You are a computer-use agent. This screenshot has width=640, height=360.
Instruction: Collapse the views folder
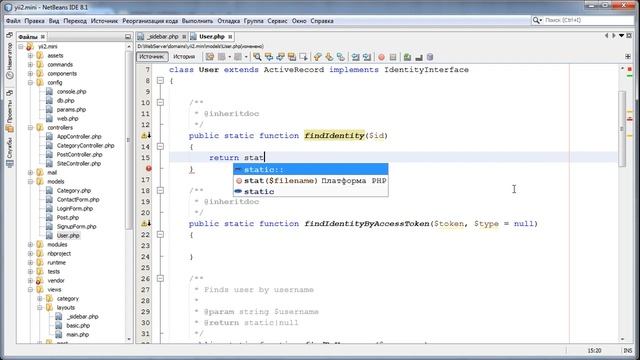coord(31,289)
